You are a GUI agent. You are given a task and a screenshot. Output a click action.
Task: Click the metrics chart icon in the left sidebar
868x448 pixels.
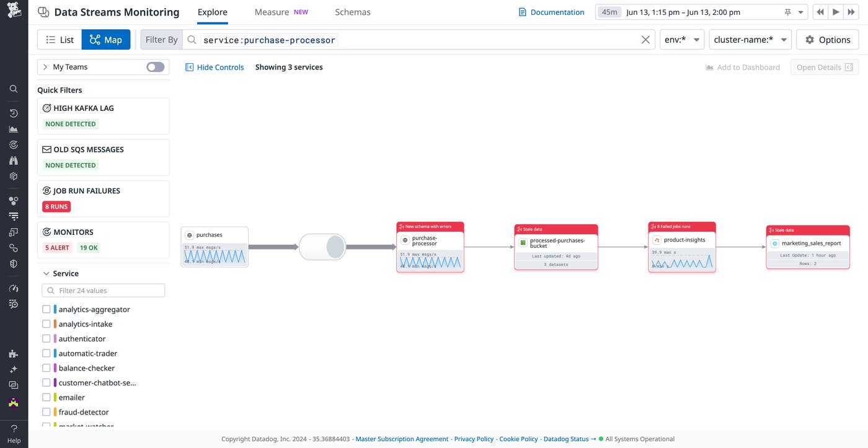pyautogui.click(x=14, y=129)
